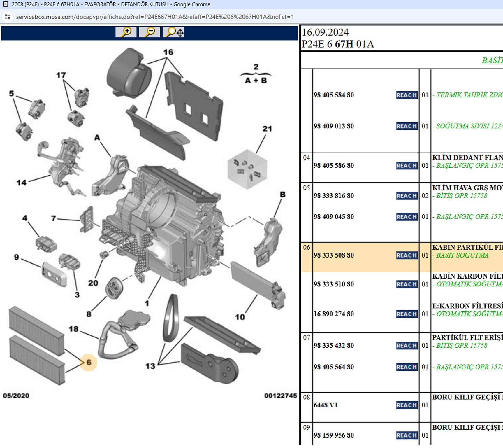Click REACH badge for part 16 890 274 80
Image resolution: width=503 pixels, height=448 pixels.
coord(407,314)
